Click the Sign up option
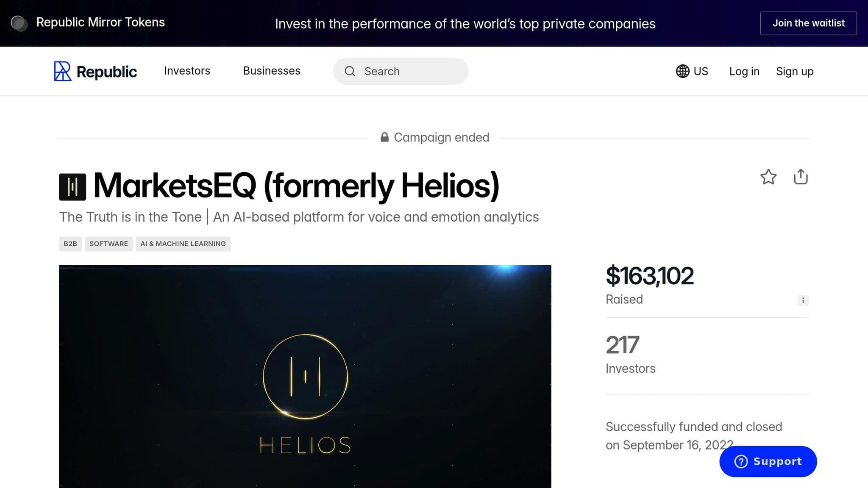This screenshot has height=488, width=868. coord(795,71)
